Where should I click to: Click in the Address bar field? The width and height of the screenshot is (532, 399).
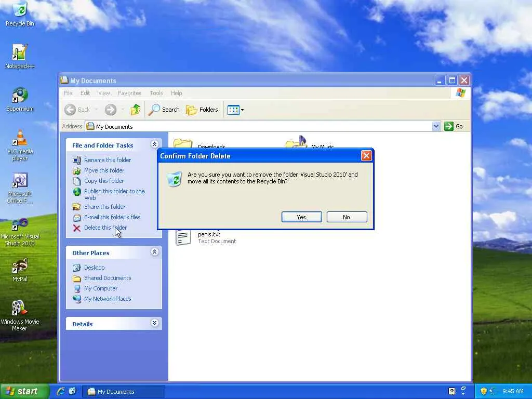click(x=259, y=127)
